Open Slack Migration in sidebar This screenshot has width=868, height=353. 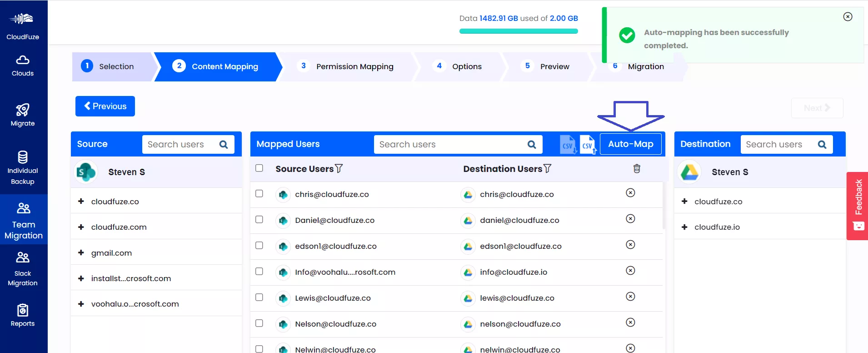click(23, 269)
